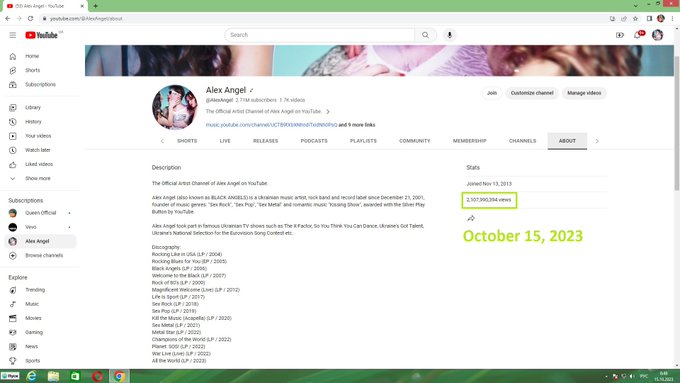Open the Create video icon
Screen dimensions: 680x383
[x=620, y=35]
